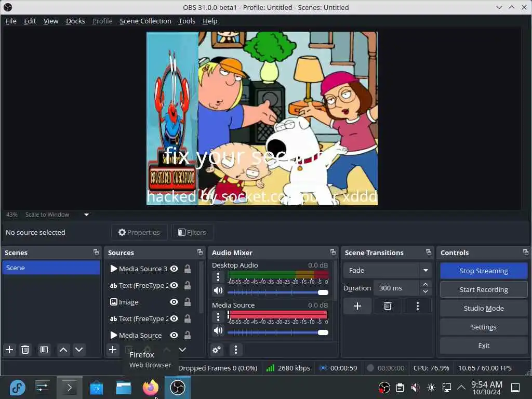This screenshot has width=532, height=399.
Task: Lock the Image source
Action: (x=187, y=302)
